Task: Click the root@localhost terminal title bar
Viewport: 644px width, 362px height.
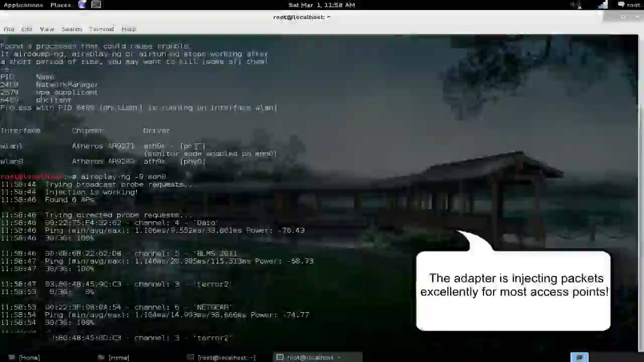Action: click(x=302, y=17)
